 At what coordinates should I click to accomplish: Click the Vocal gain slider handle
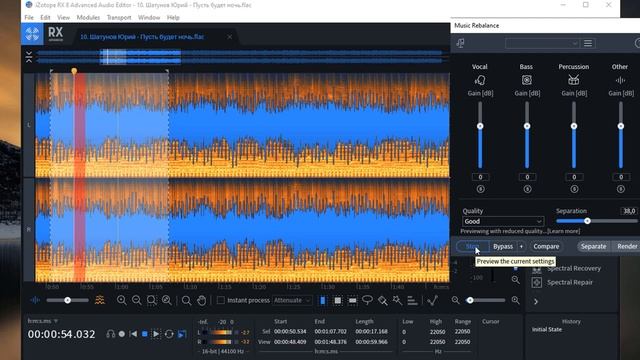click(x=480, y=126)
